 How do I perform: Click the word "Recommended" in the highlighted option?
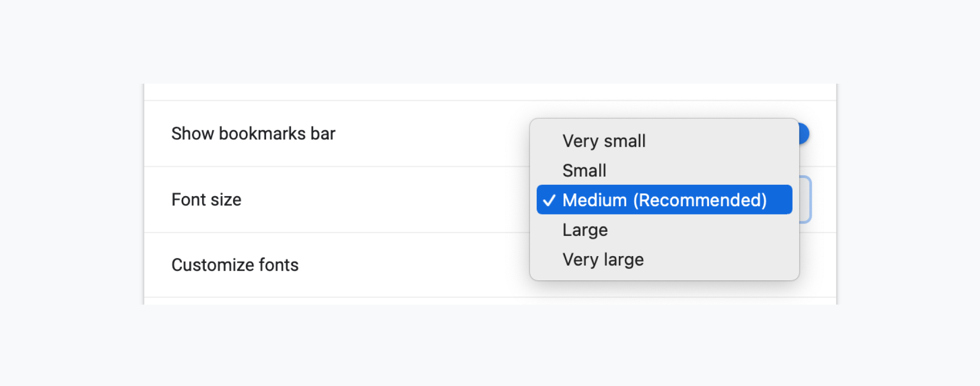click(x=700, y=200)
